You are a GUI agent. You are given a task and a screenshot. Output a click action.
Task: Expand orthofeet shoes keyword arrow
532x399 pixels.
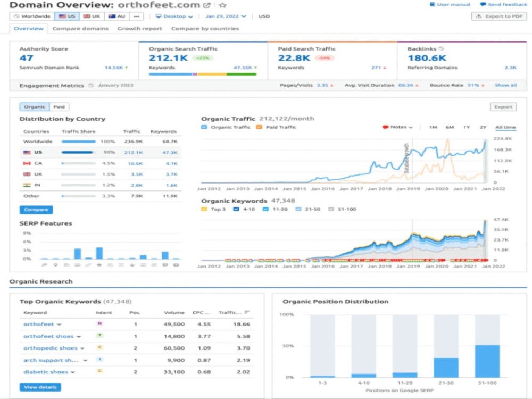tap(79, 337)
